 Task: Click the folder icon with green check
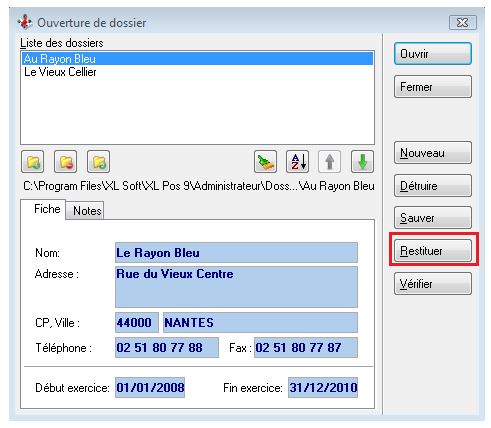click(x=99, y=162)
